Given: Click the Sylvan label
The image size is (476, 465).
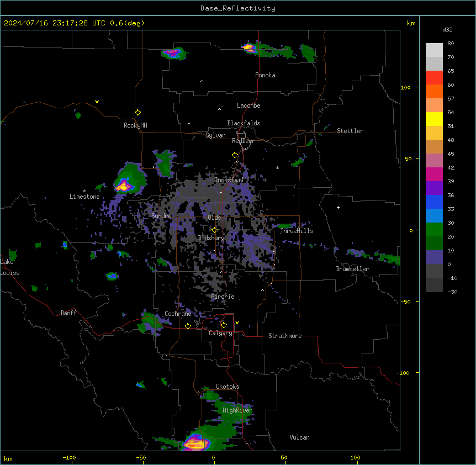Looking at the screenshot, I should [x=215, y=135].
